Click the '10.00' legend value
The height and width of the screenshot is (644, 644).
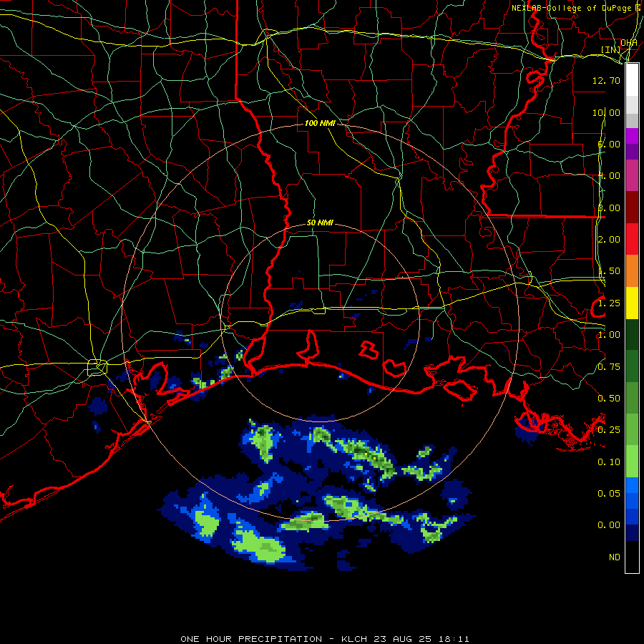pyautogui.click(x=606, y=112)
